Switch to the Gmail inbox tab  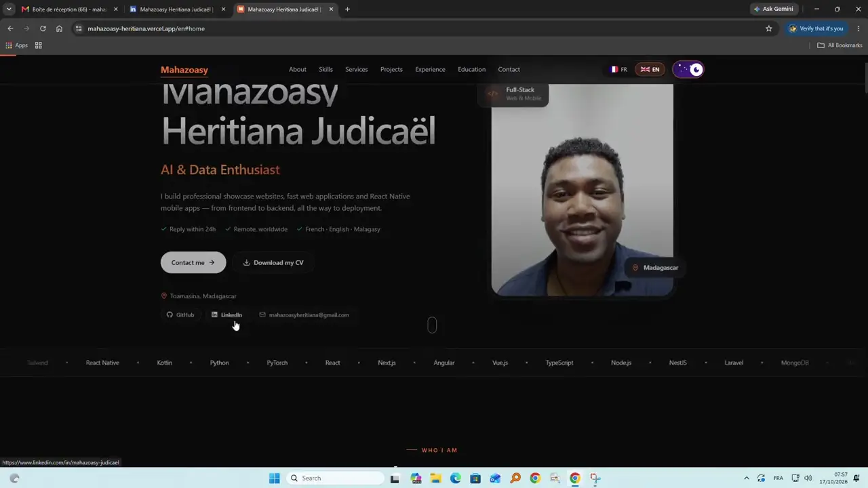[x=69, y=9]
